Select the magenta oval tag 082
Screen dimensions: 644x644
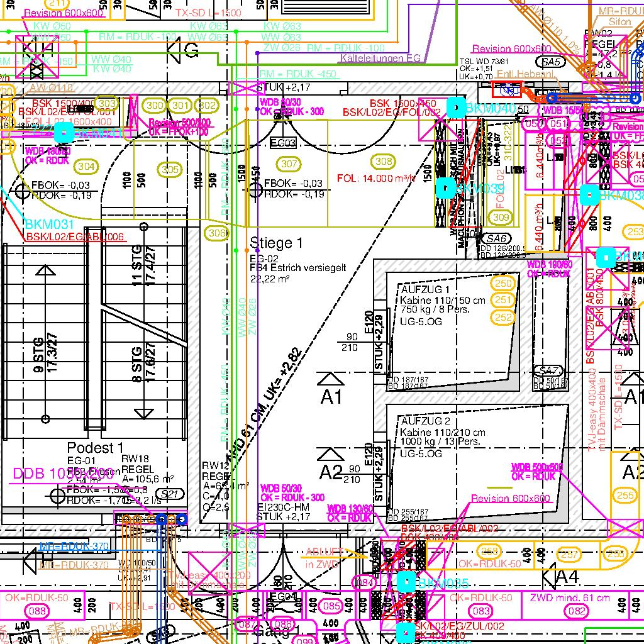coord(577,611)
